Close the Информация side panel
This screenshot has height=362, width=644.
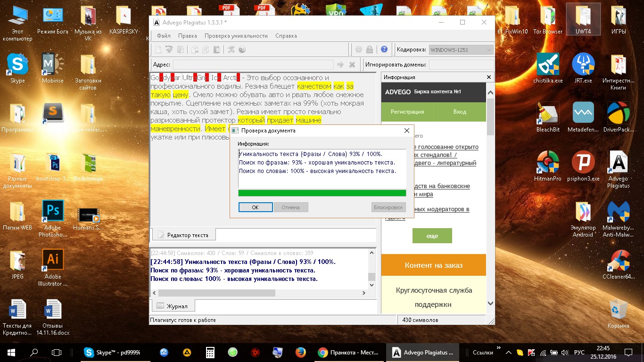[x=489, y=77]
